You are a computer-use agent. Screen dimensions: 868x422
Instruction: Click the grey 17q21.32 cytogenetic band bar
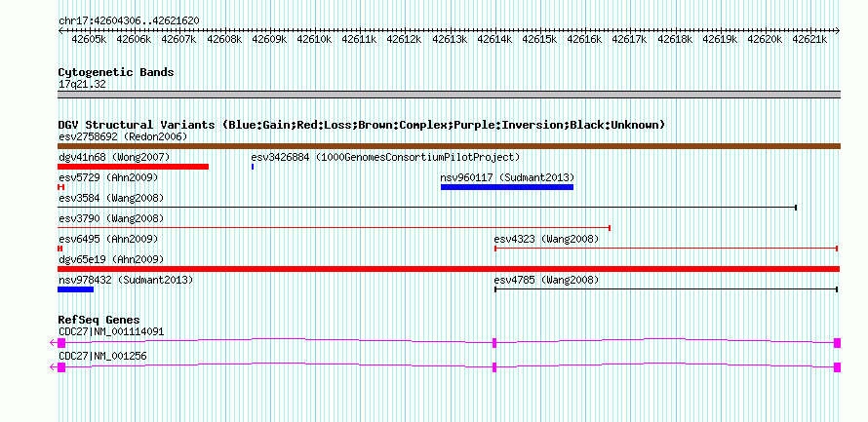449,95
